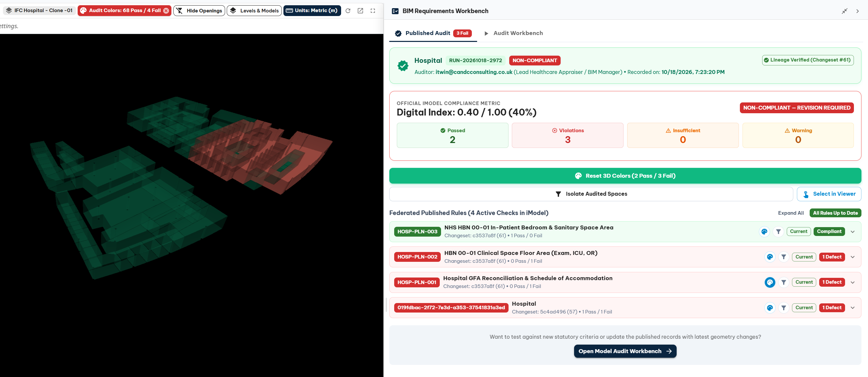Click the Passed 2 metric card
Screen dimensions: 868x377
tap(452, 135)
